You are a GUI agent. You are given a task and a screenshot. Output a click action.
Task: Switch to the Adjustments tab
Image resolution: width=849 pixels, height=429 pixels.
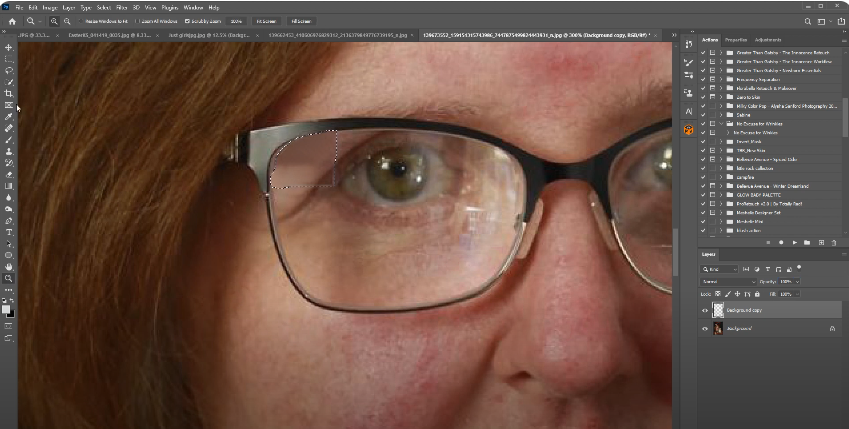pyautogui.click(x=768, y=40)
